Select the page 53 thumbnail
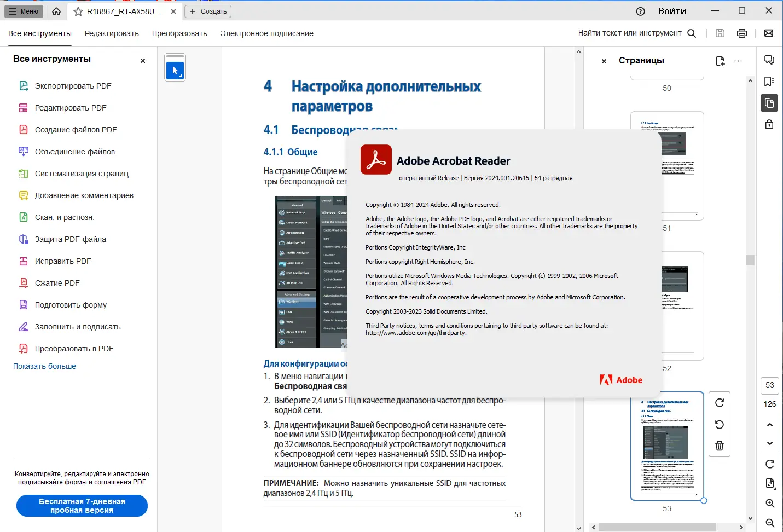The width and height of the screenshot is (783, 532). pyautogui.click(x=667, y=446)
